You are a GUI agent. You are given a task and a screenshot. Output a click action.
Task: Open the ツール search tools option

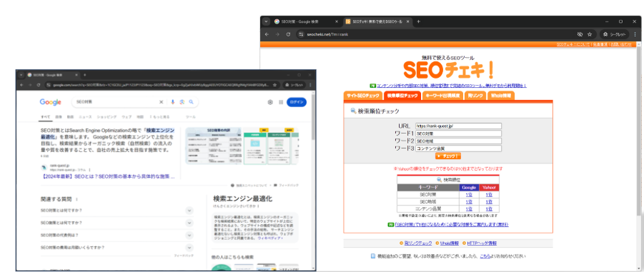191,117
